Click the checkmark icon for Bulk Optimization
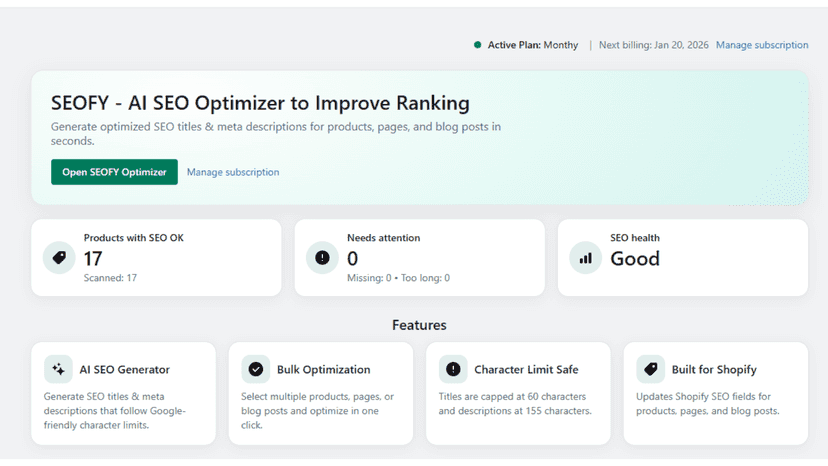 point(256,369)
